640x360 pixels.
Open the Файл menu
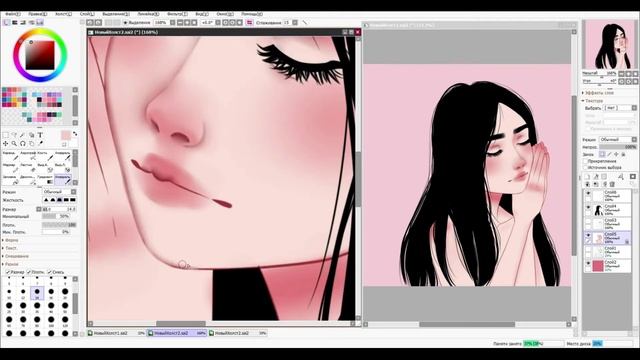(x=12, y=14)
